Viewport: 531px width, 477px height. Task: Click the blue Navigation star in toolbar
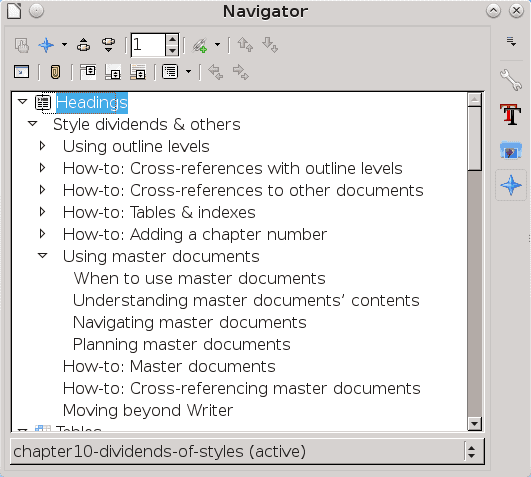tap(46, 45)
